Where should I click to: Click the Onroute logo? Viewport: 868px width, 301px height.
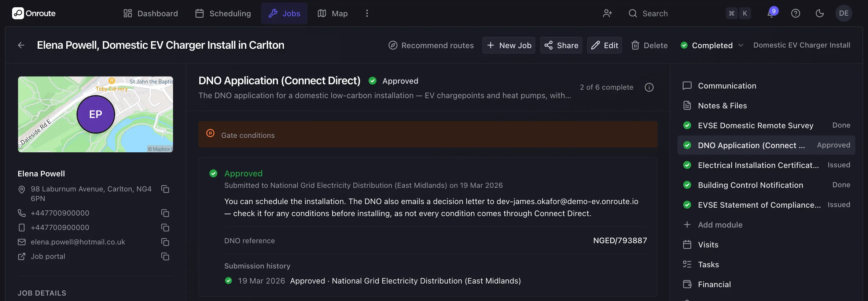pos(34,13)
